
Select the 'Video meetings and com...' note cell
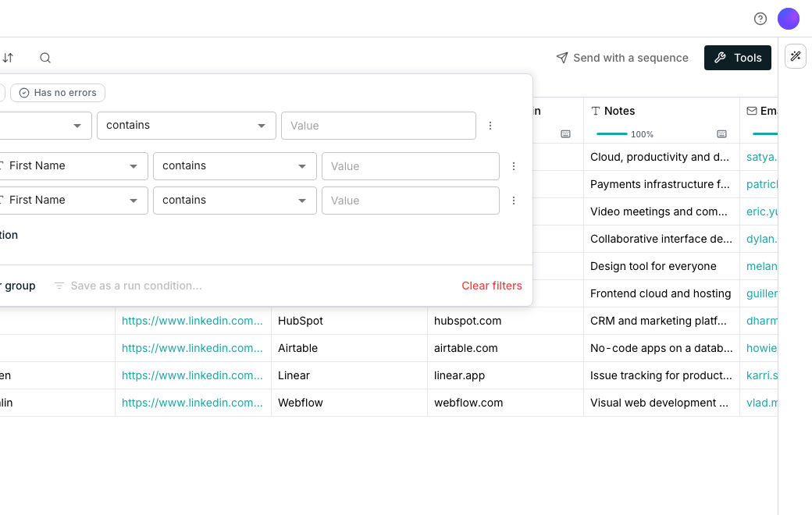point(661,211)
